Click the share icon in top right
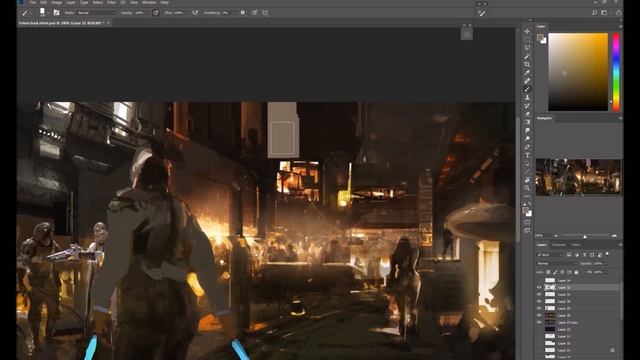 (619, 13)
